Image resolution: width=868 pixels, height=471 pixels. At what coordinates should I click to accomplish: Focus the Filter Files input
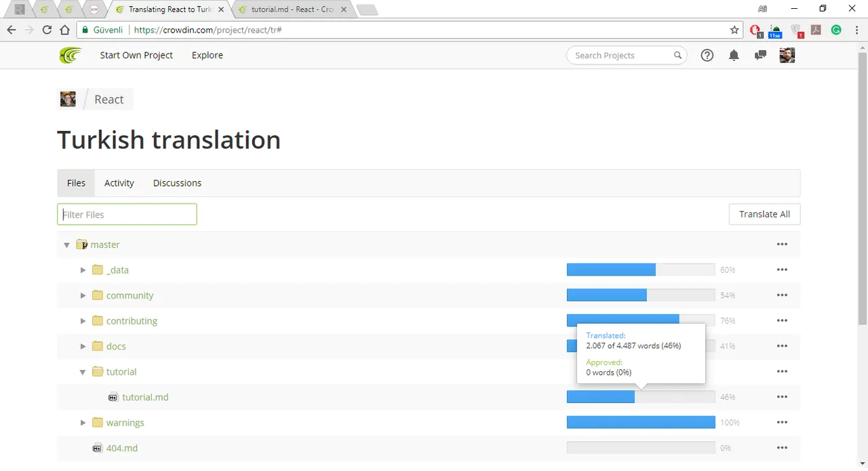coord(127,214)
